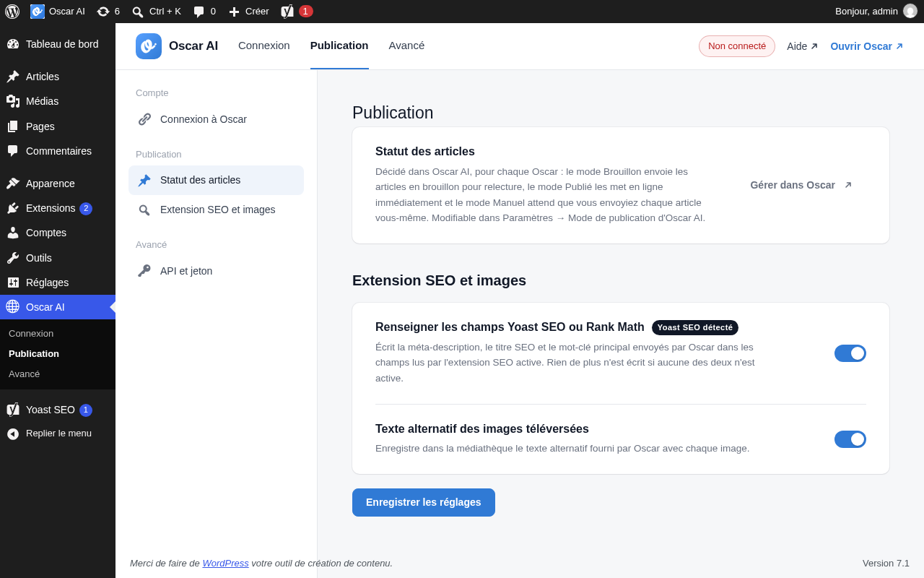Image resolution: width=924 pixels, height=578 pixels.
Task: Collapse the menu with Replier le menu
Action: click(58, 433)
